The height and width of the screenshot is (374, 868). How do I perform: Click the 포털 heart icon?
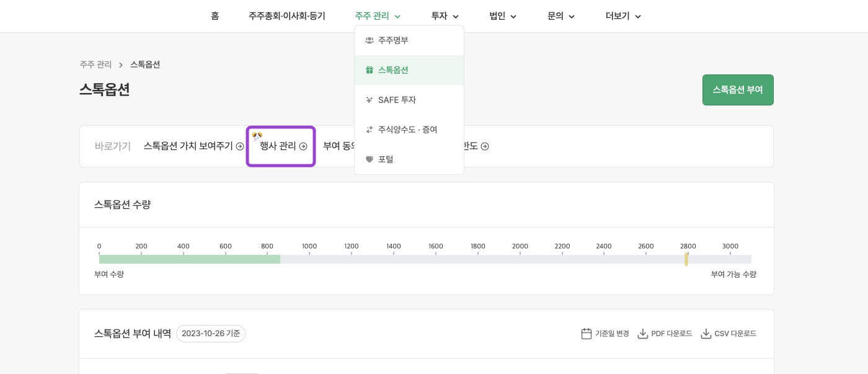coord(370,159)
